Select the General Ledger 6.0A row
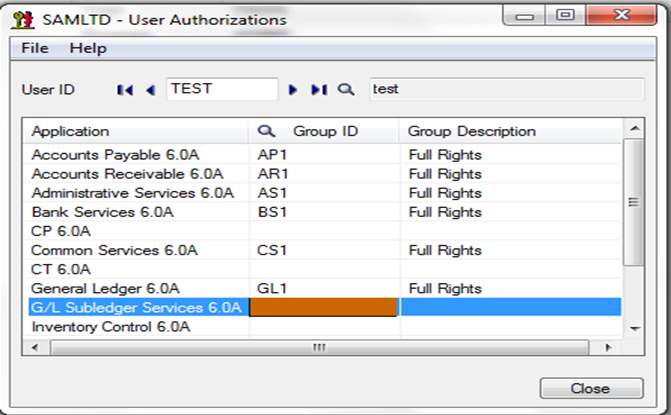This screenshot has width=671, height=415. coord(325,288)
